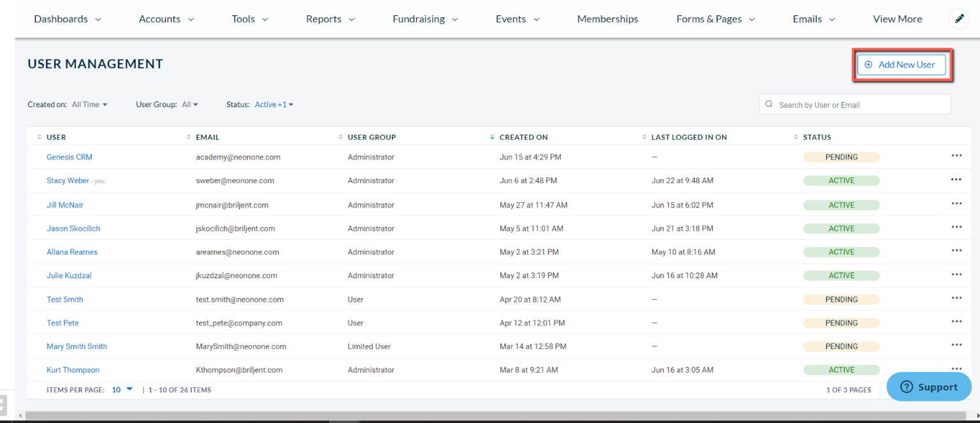Open the Support help button
The image size is (980, 423).
pyautogui.click(x=928, y=387)
